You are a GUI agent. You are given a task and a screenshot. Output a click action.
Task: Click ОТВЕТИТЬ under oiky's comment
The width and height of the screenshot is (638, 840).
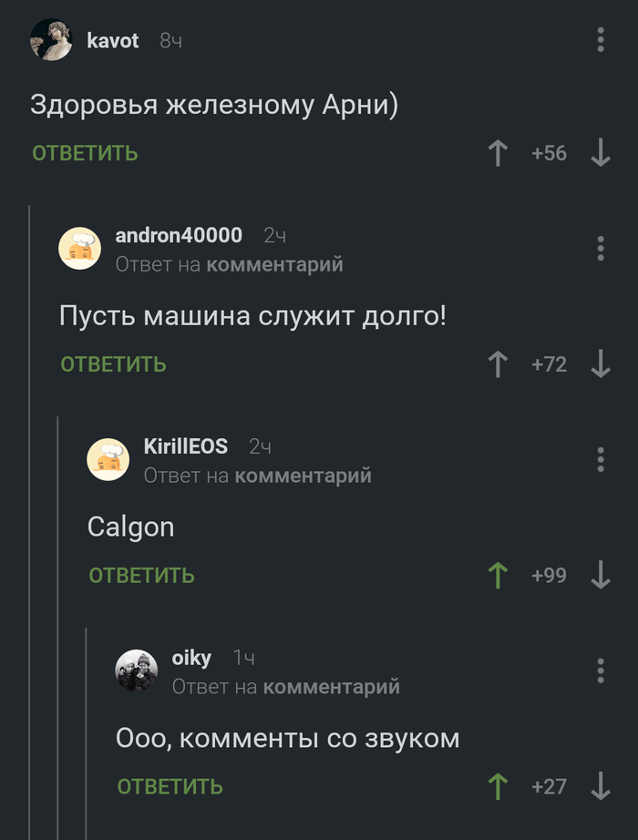pyautogui.click(x=170, y=786)
